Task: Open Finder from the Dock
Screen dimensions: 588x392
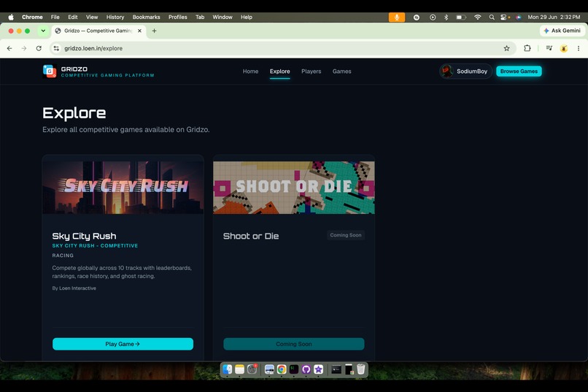Action: [228, 369]
